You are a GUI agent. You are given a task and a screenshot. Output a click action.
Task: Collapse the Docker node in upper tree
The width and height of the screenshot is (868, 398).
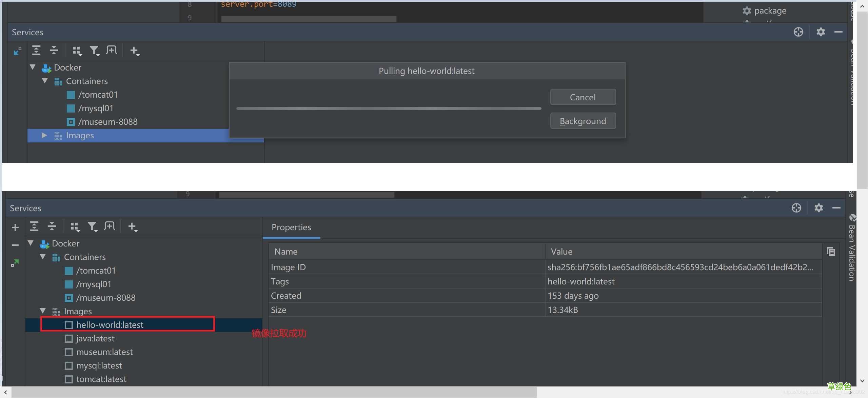point(33,67)
